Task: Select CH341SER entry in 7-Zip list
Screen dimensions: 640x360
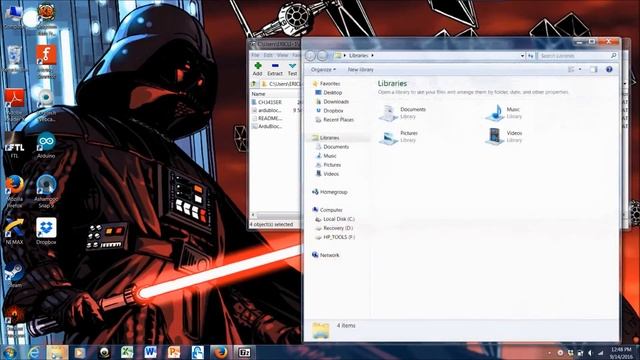Action: point(266,102)
